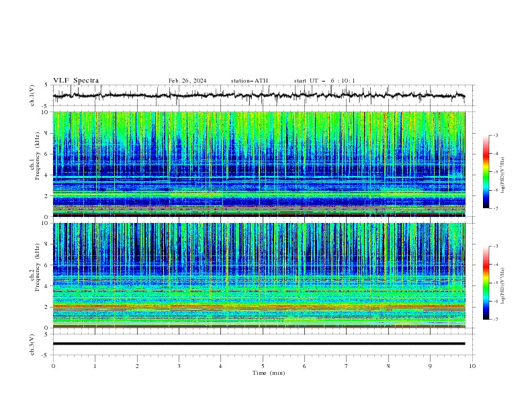532x411 pixels.
Task: Click the ch.2 spectrogram panel
Action: [x=259, y=275]
